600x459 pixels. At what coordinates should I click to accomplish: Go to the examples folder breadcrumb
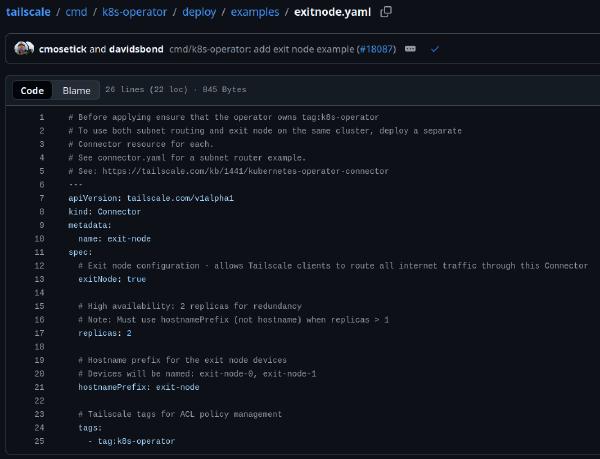(255, 12)
